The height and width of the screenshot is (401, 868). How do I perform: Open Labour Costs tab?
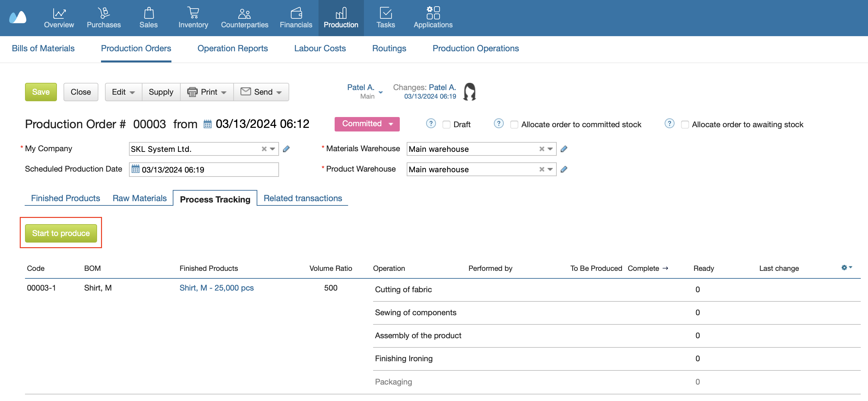[320, 49]
